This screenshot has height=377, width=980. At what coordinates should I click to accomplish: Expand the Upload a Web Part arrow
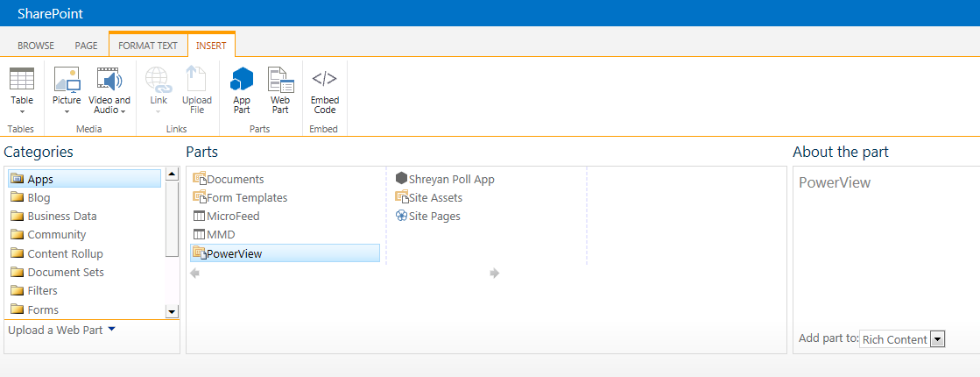pyautogui.click(x=111, y=328)
